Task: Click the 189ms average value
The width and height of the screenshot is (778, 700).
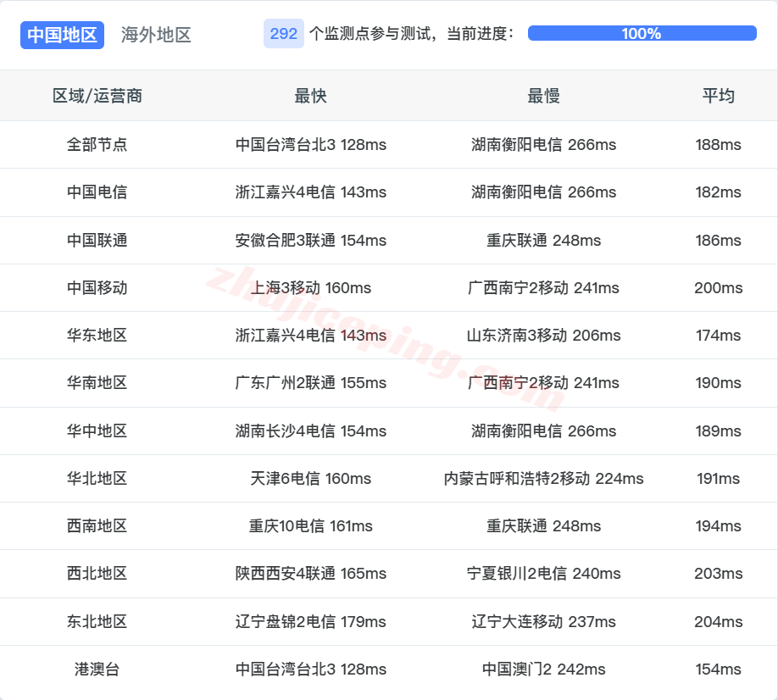Action: pyautogui.click(x=718, y=431)
